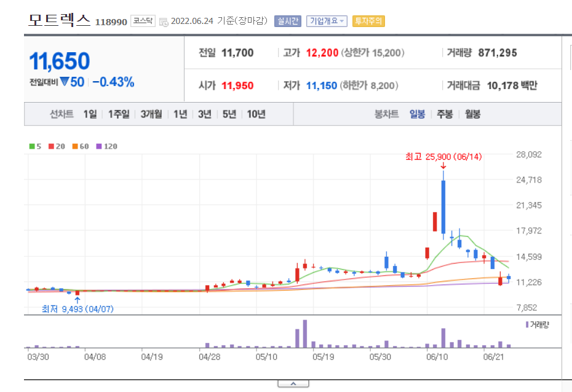This screenshot has height=392, width=572.
Task: Click the 전일 value 11,700
Action: tap(237, 53)
